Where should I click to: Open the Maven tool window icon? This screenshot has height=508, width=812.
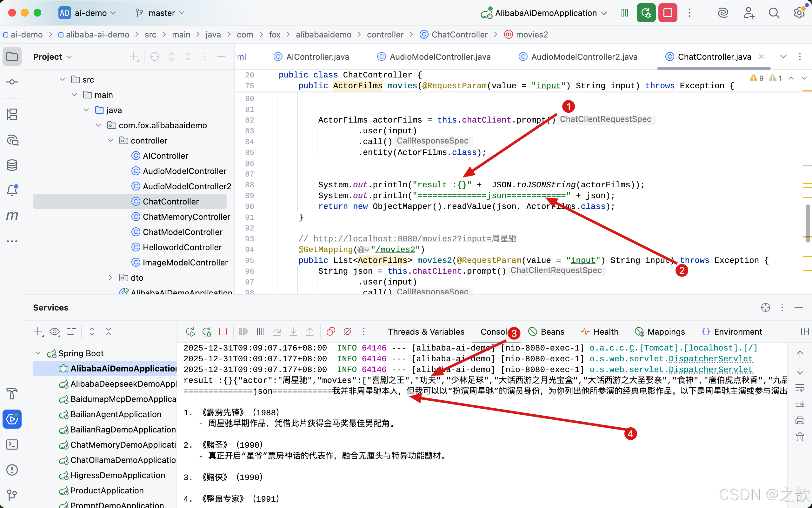pos(12,216)
